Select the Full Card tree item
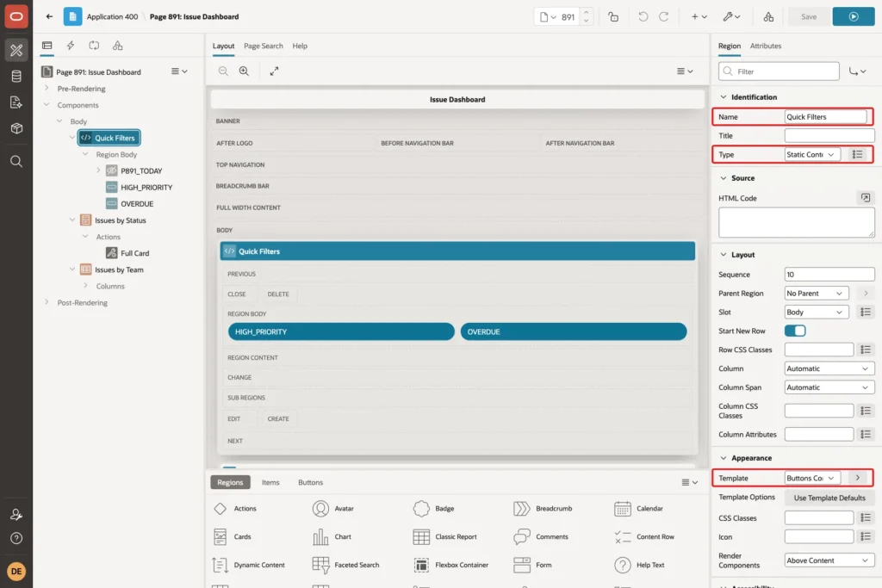Image resolution: width=882 pixels, height=588 pixels. point(134,253)
